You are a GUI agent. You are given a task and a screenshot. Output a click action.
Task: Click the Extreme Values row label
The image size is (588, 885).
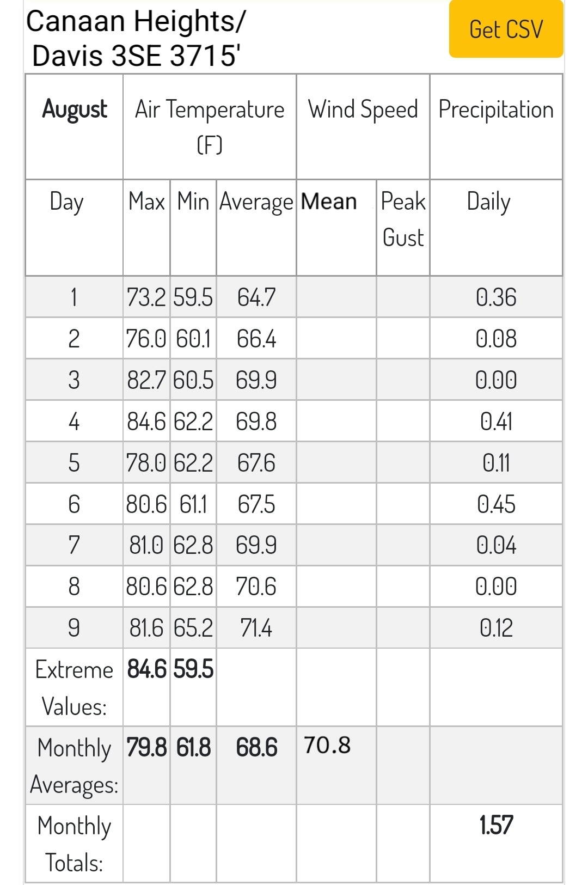tap(74, 687)
